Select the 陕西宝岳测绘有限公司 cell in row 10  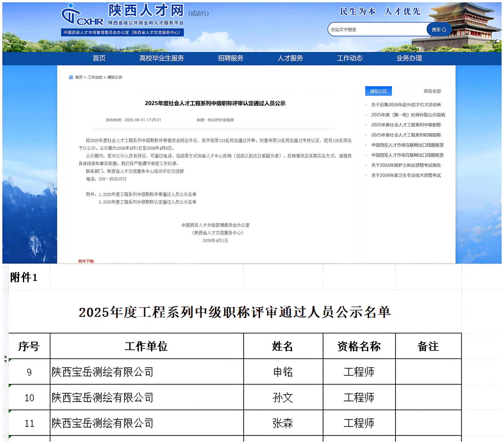click(x=147, y=397)
